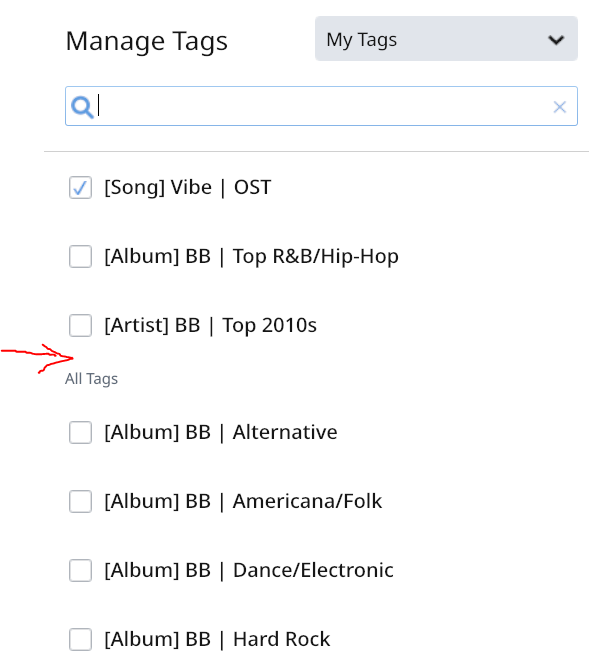Click the [Artist] BB | Top 2010s label
This screenshot has height=666, width=589.
coord(210,325)
